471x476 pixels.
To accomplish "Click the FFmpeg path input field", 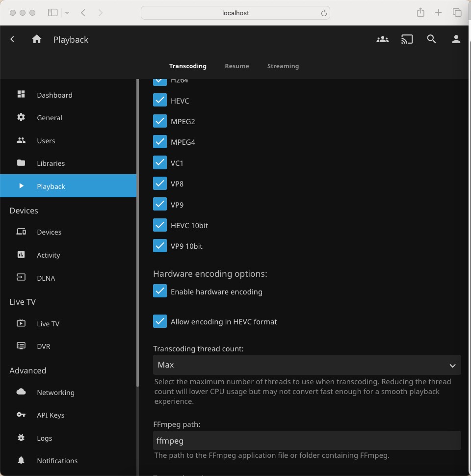I will tap(307, 441).
